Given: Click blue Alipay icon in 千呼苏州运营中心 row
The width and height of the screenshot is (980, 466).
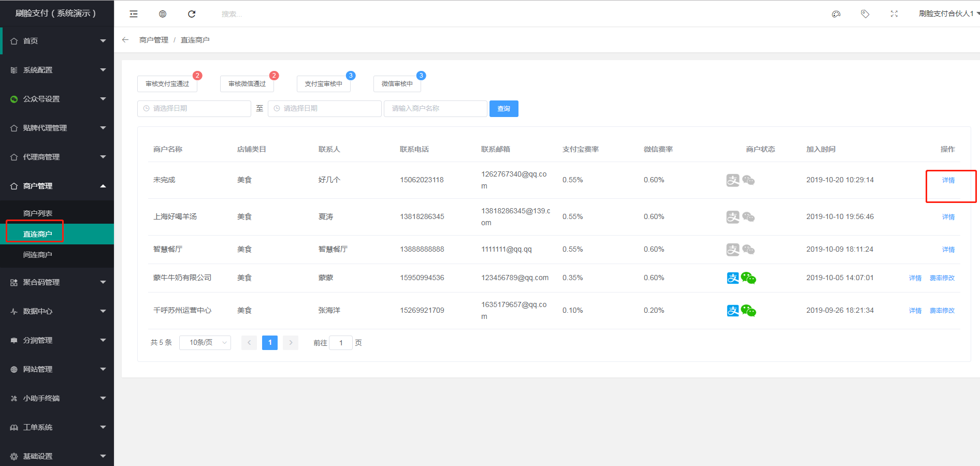Looking at the screenshot, I should click(x=733, y=311).
